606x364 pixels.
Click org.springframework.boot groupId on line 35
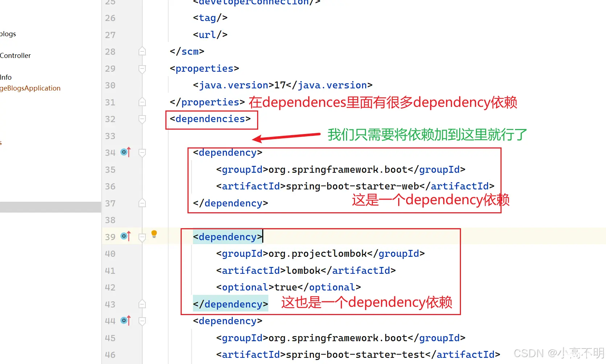pos(338,170)
